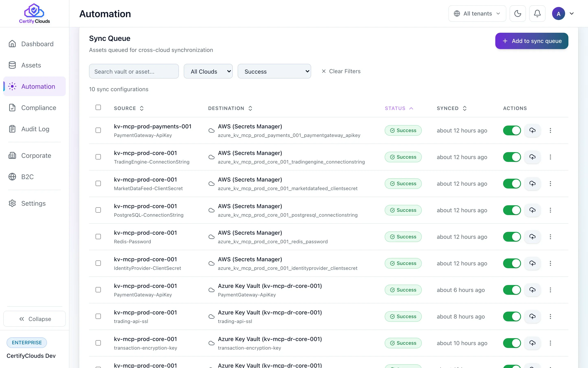Click the CertifyClouds logo
The image size is (588, 368).
(34, 14)
